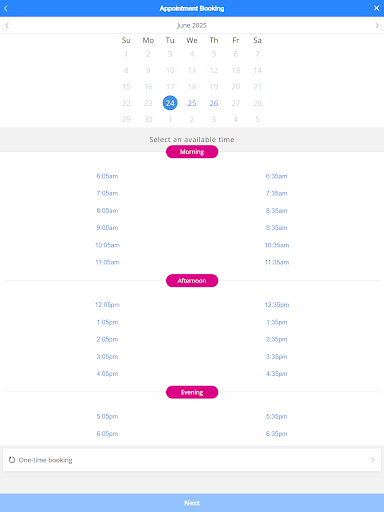The height and width of the screenshot is (512, 384).
Task: Choose the 12:05pm appointment time
Action: (107, 305)
